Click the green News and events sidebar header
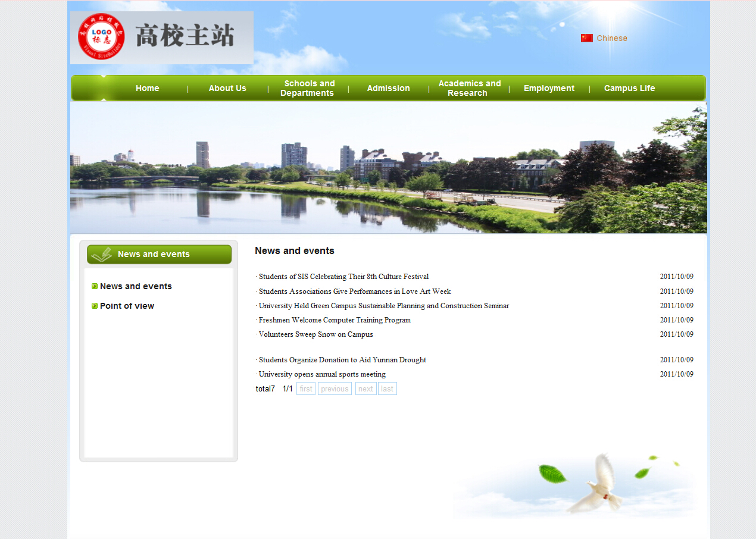 point(159,254)
